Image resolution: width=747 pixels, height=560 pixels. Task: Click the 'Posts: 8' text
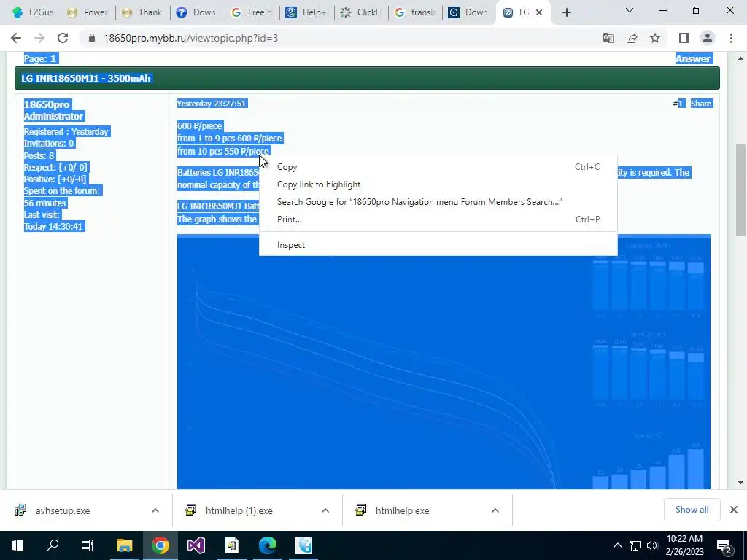(39, 156)
